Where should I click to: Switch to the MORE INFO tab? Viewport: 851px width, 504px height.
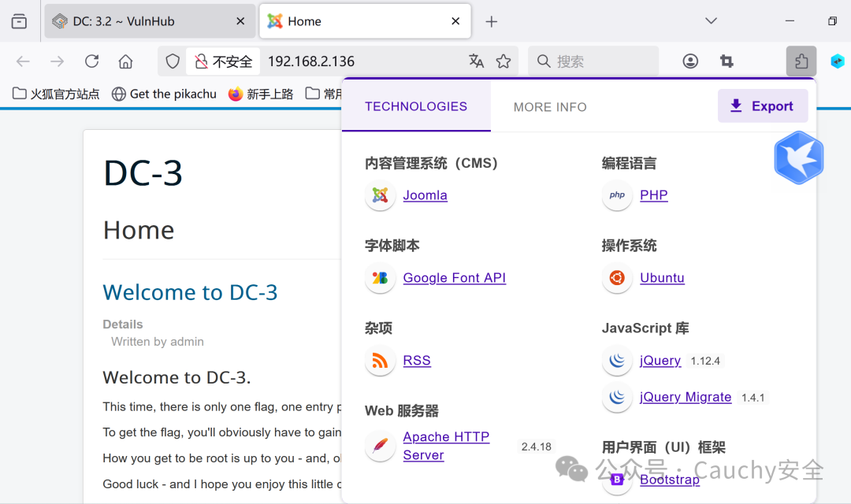point(550,107)
